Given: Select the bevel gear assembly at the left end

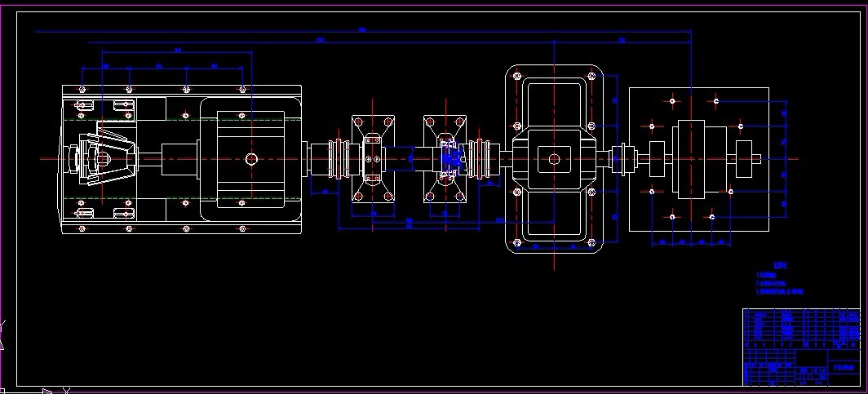Looking at the screenshot, I should 101,159.
